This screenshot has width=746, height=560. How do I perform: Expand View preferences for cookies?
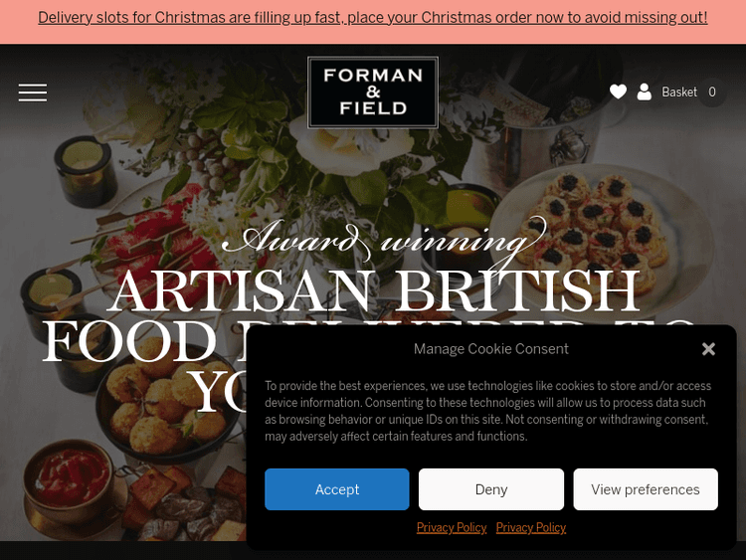click(646, 489)
